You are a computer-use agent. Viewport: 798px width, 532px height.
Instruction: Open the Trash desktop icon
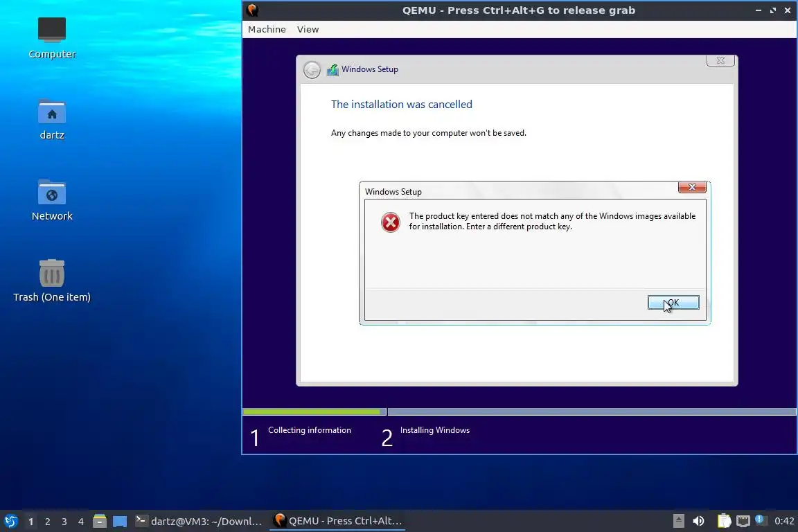point(52,281)
